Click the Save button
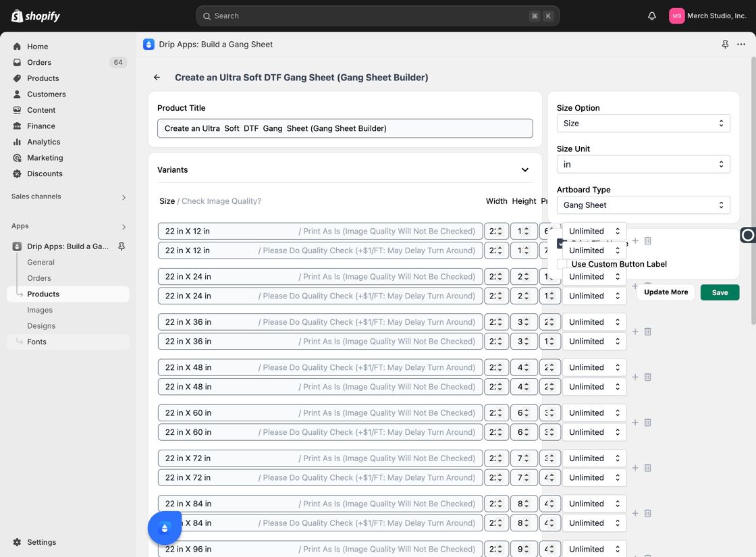The height and width of the screenshot is (557, 756). click(x=720, y=292)
